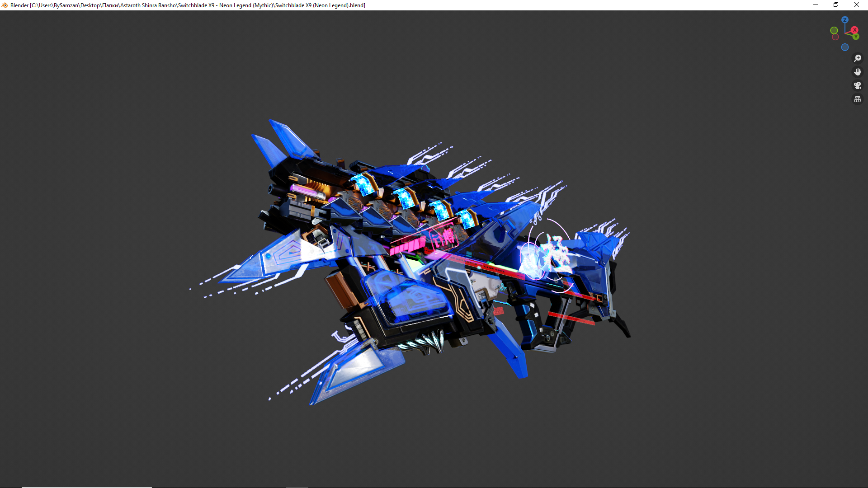The width and height of the screenshot is (868, 488).
Task: Click the hand Pan view icon
Action: [858, 72]
